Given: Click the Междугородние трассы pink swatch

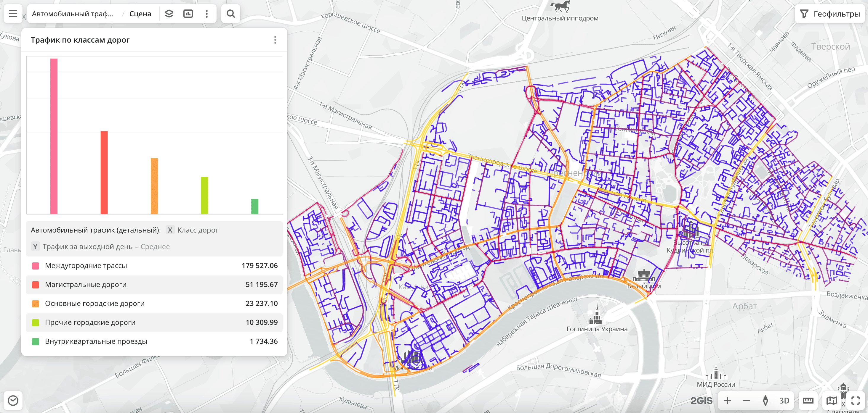Looking at the screenshot, I should point(35,266).
